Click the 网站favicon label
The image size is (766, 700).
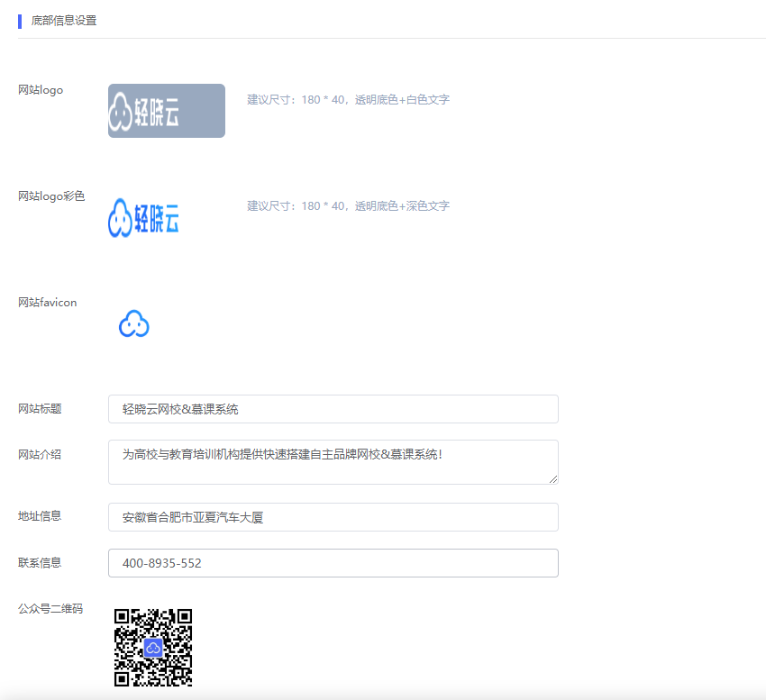tap(48, 303)
